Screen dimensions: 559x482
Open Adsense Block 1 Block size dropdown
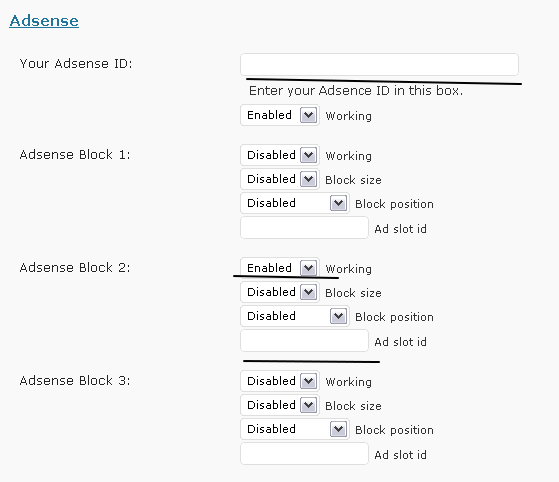[x=280, y=179]
